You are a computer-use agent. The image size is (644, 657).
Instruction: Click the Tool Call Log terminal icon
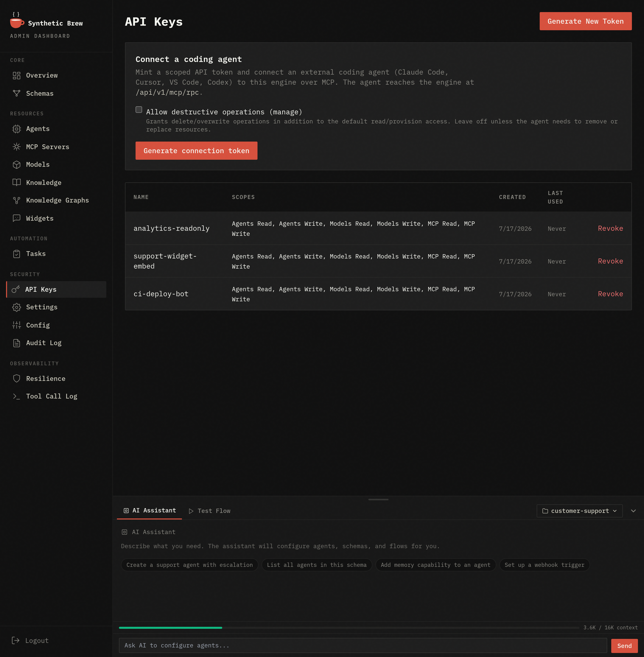[16, 396]
